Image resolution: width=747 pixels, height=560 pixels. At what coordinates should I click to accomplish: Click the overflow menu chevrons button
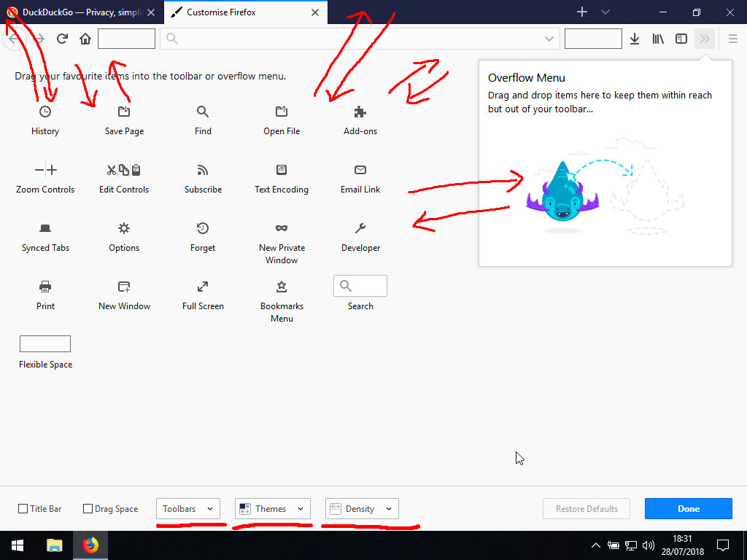point(705,39)
